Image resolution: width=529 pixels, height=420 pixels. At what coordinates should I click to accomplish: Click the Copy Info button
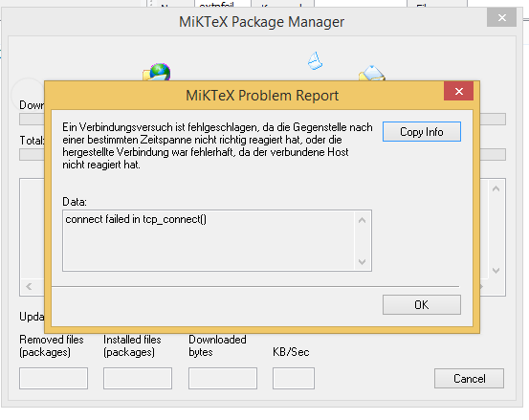point(421,132)
